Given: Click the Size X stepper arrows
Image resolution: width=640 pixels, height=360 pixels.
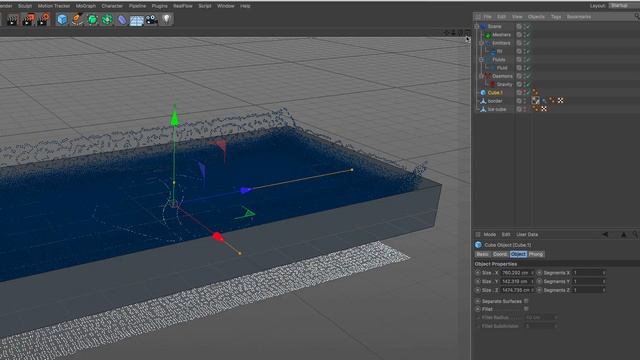Looking at the screenshot, I should [x=532, y=273].
